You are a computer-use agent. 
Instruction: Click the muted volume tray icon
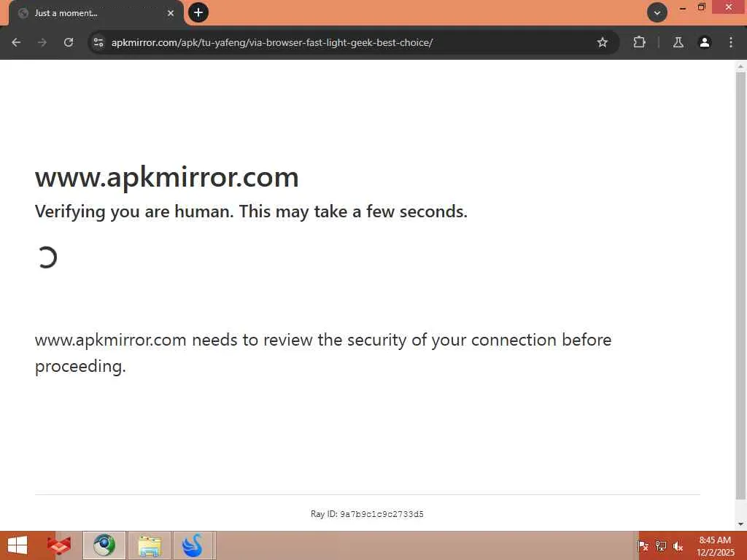click(x=678, y=545)
